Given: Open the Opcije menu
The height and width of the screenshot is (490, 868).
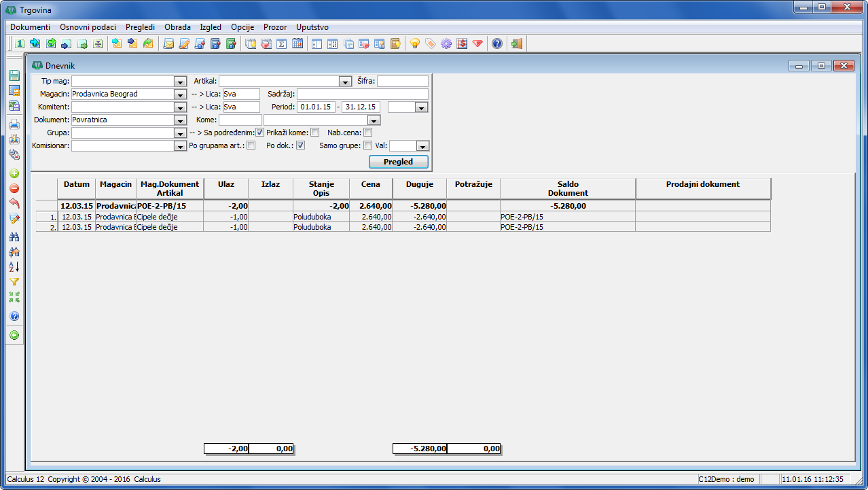Looking at the screenshot, I should tap(242, 27).
